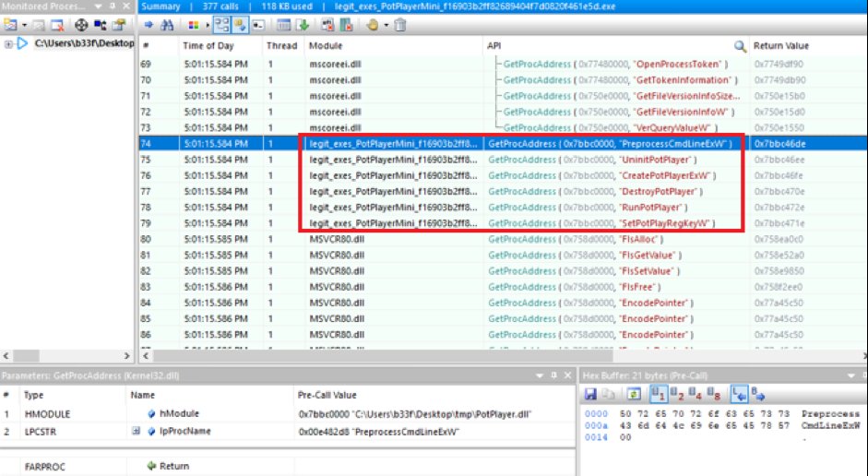This screenshot has width=868, height=476.
Task: Sort by the Module column header
Action: point(394,46)
